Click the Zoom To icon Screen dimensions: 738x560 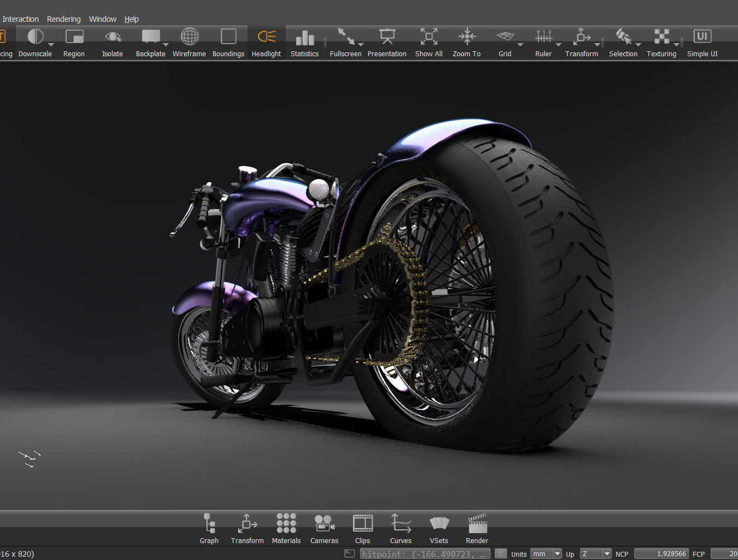click(x=467, y=37)
